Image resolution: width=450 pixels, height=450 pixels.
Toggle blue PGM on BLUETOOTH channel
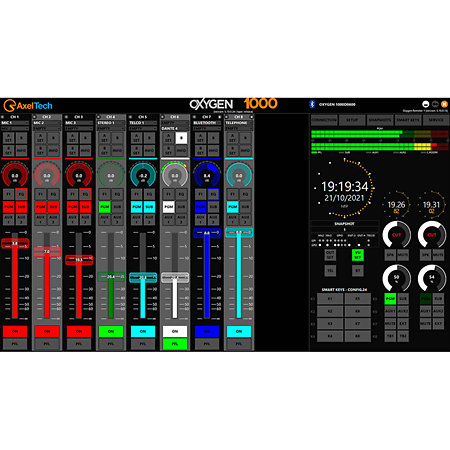coord(201,207)
